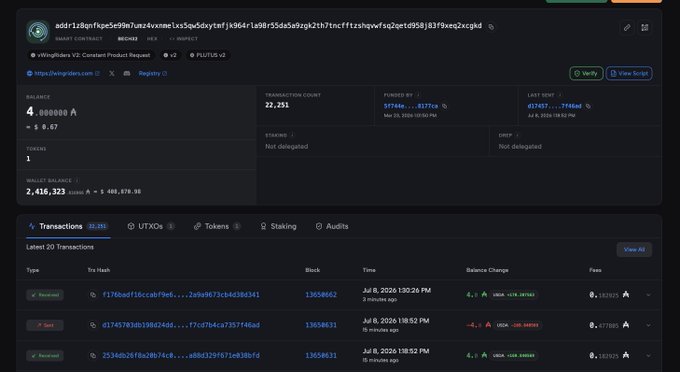The width and height of the screenshot is (680, 372).
Task: Open block 13650662
Action: tap(321, 295)
